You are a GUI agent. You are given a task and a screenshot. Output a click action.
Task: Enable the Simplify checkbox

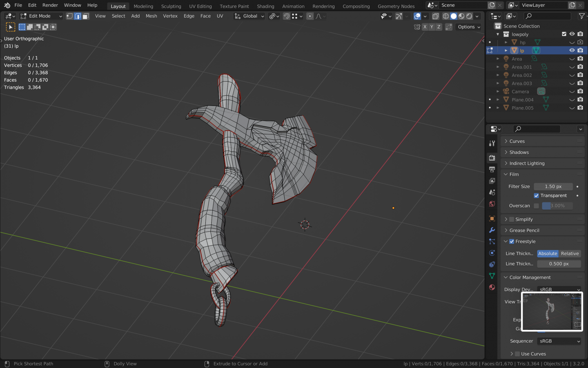click(512, 220)
